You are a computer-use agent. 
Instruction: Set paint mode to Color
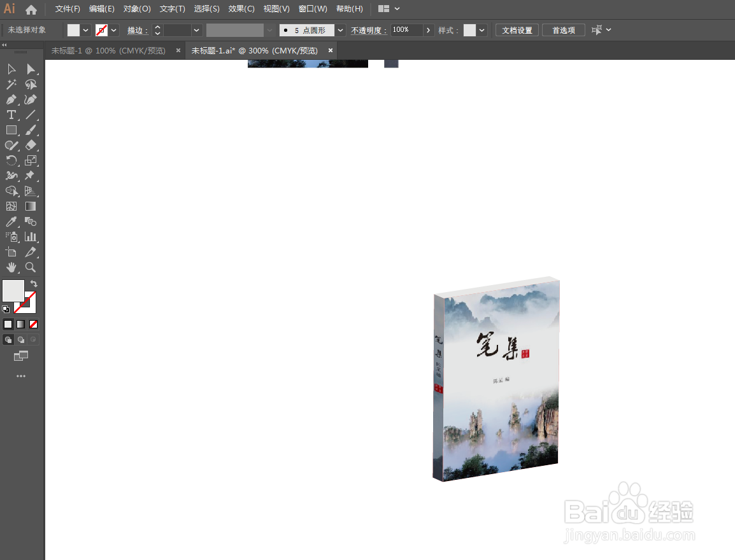(8, 324)
